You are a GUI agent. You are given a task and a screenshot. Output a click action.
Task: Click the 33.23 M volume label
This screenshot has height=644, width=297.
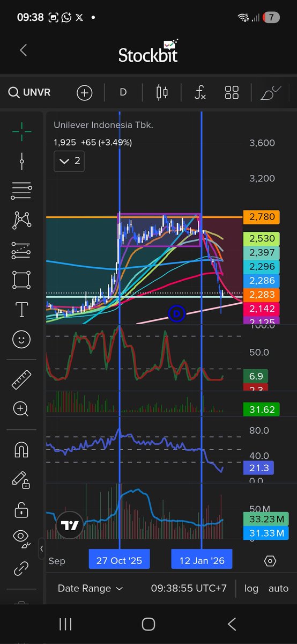click(266, 518)
